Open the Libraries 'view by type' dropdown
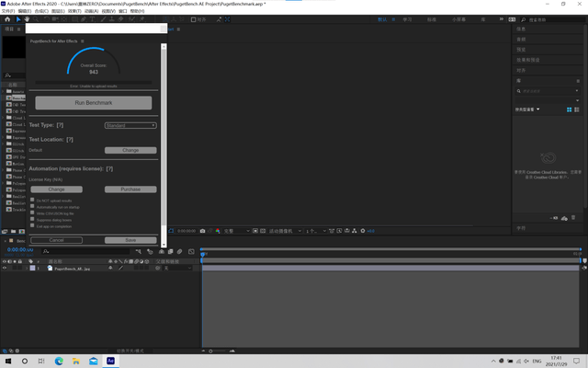 pyautogui.click(x=527, y=109)
